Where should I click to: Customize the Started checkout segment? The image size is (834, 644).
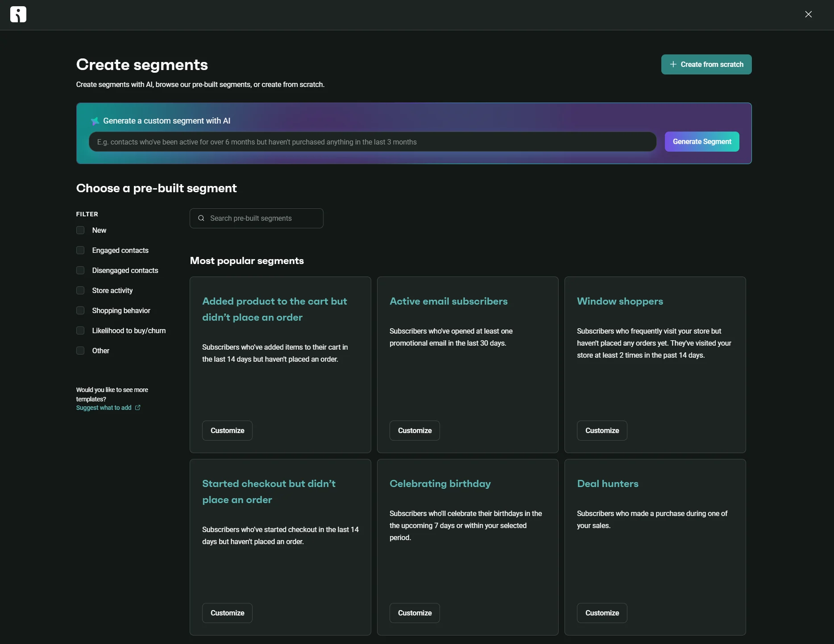(227, 613)
